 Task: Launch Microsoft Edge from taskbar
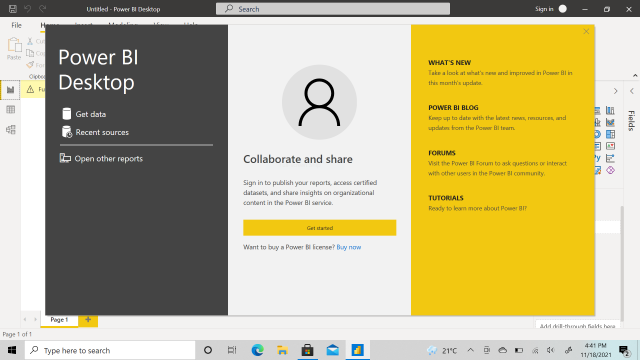pos(257,350)
